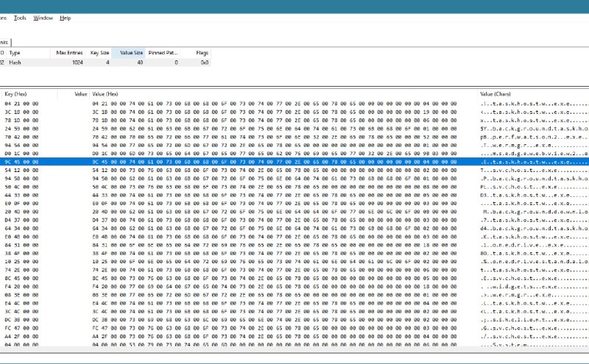Select the System entry's chars cell

coord(535,344)
